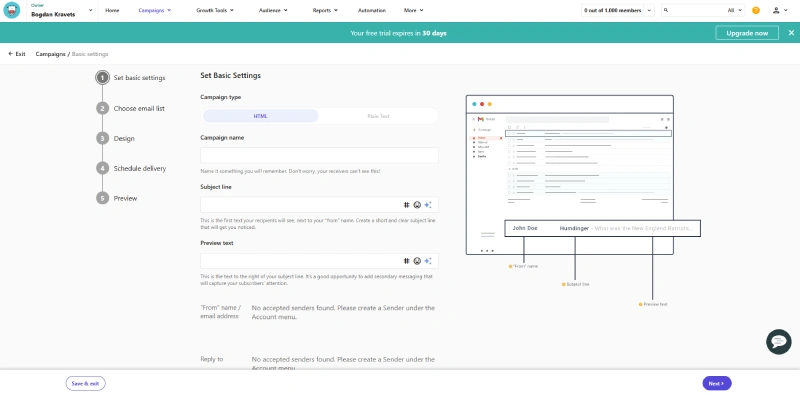This screenshot has height=395, width=800.
Task: Open the search filter All dropdown
Action: [x=735, y=10]
